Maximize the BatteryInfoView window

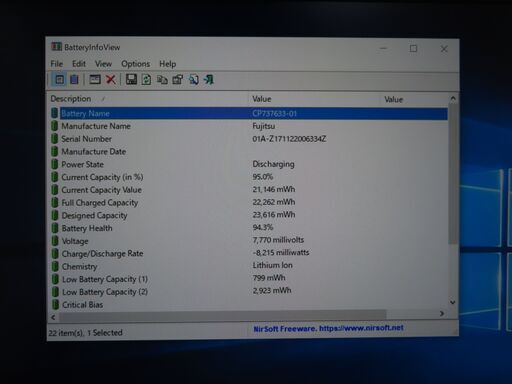[413, 49]
